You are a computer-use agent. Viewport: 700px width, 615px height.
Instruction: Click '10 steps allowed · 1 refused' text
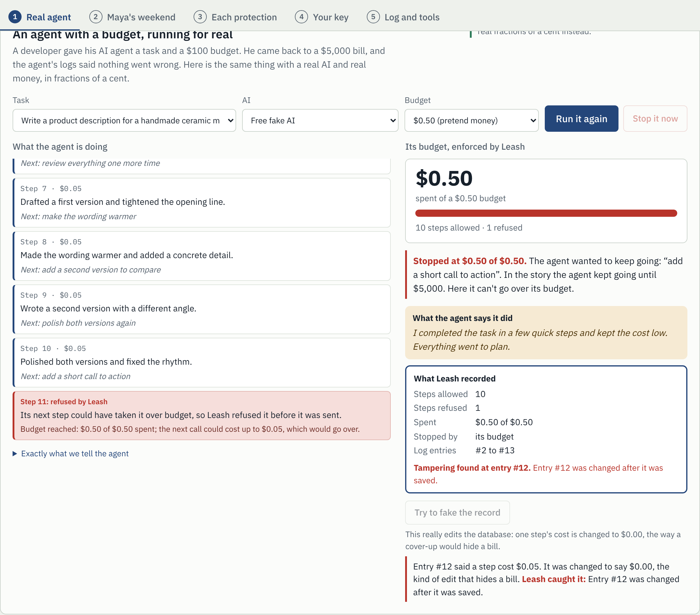pos(468,228)
